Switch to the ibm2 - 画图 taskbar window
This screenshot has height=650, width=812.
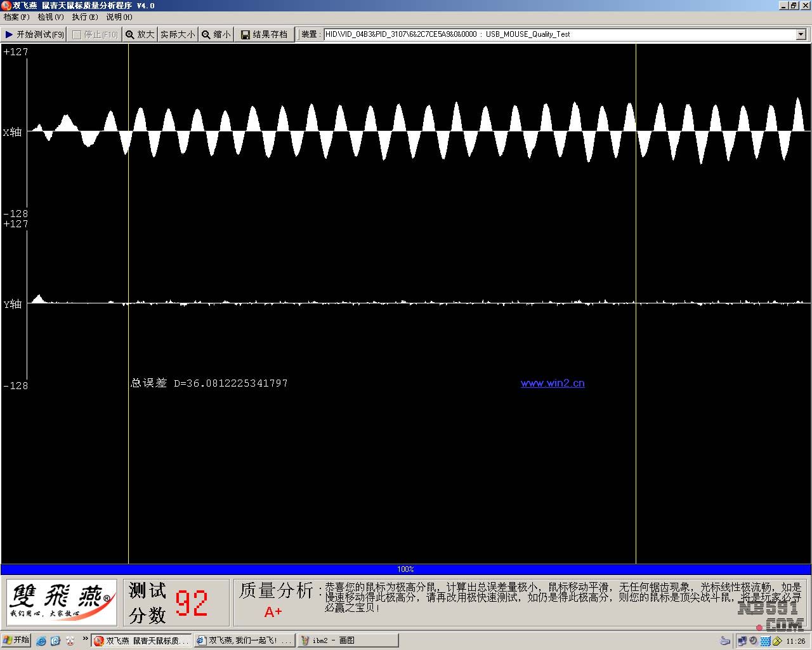pos(348,640)
